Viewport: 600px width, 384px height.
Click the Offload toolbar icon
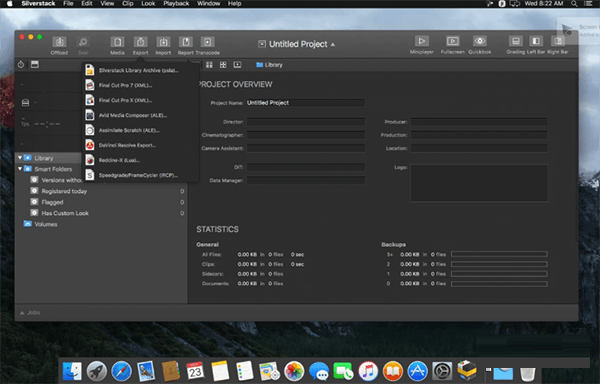pos(59,42)
